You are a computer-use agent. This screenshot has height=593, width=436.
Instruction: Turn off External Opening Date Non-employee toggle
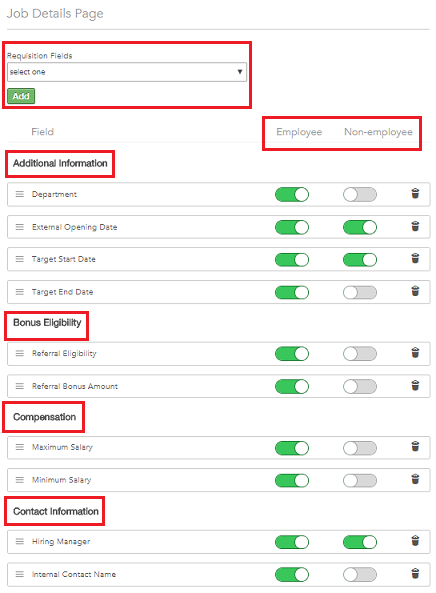point(360,227)
